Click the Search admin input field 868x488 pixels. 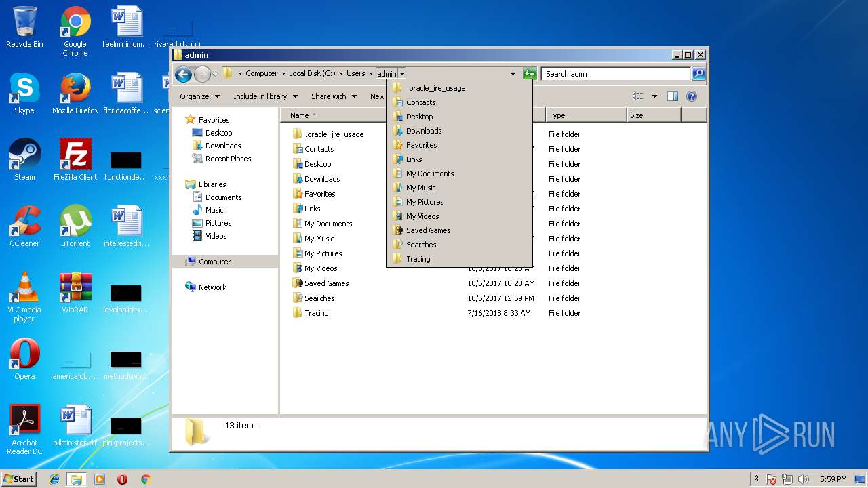tap(616, 74)
